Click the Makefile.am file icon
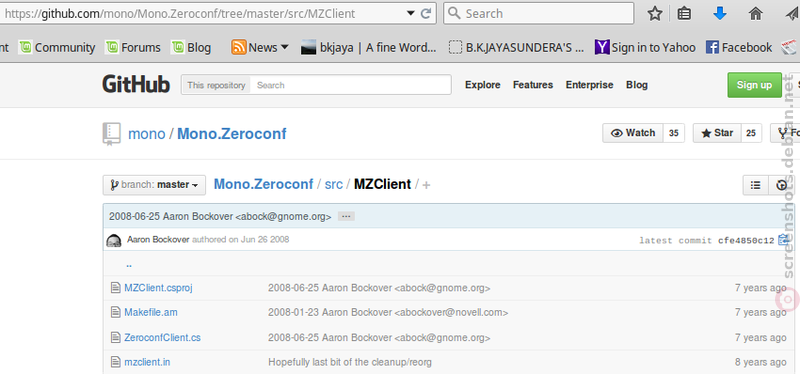 click(115, 312)
